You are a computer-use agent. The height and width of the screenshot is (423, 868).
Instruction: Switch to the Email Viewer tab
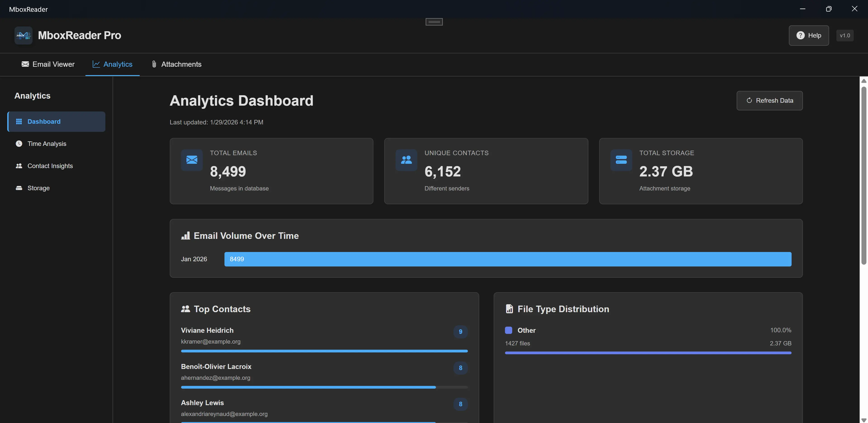tap(48, 64)
